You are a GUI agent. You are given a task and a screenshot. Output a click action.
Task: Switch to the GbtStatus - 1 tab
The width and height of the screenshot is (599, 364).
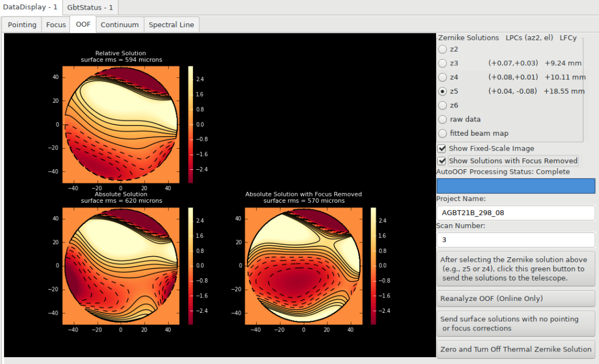point(90,7)
